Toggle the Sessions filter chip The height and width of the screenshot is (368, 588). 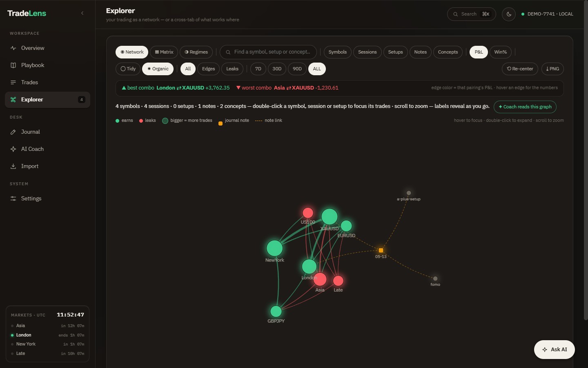(367, 52)
